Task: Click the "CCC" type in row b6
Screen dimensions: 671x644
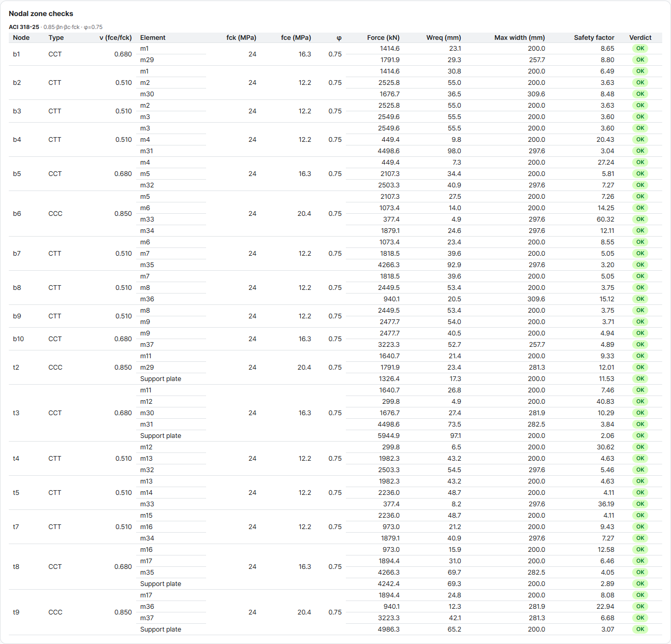Action: pyautogui.click(x=55, y=213)
